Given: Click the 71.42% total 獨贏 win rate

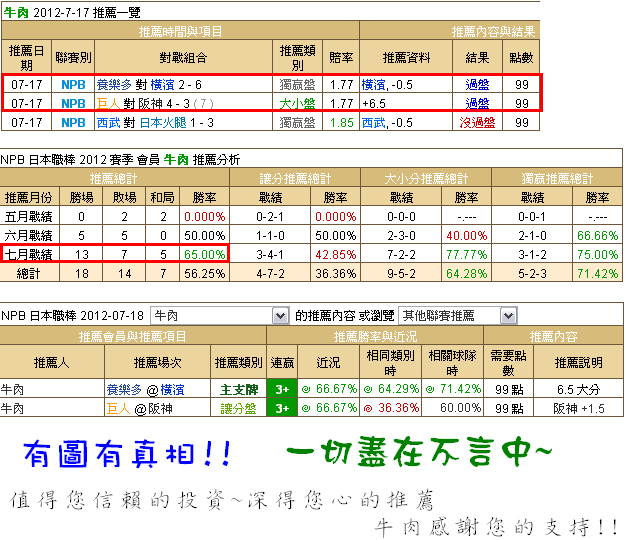Looking at the screenshot, I should (597, 273).
